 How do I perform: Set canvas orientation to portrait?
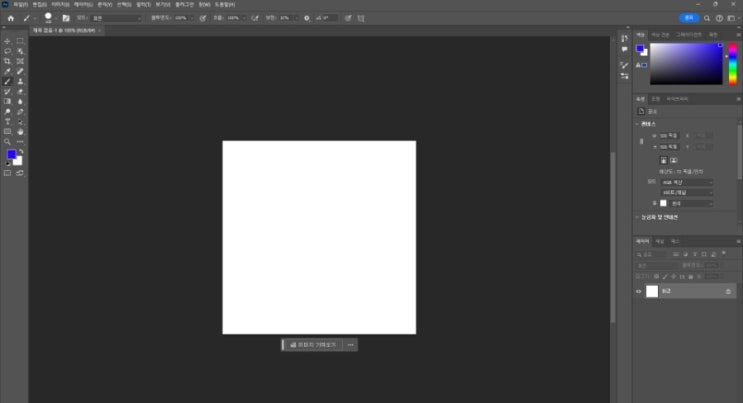coord(663,160)
